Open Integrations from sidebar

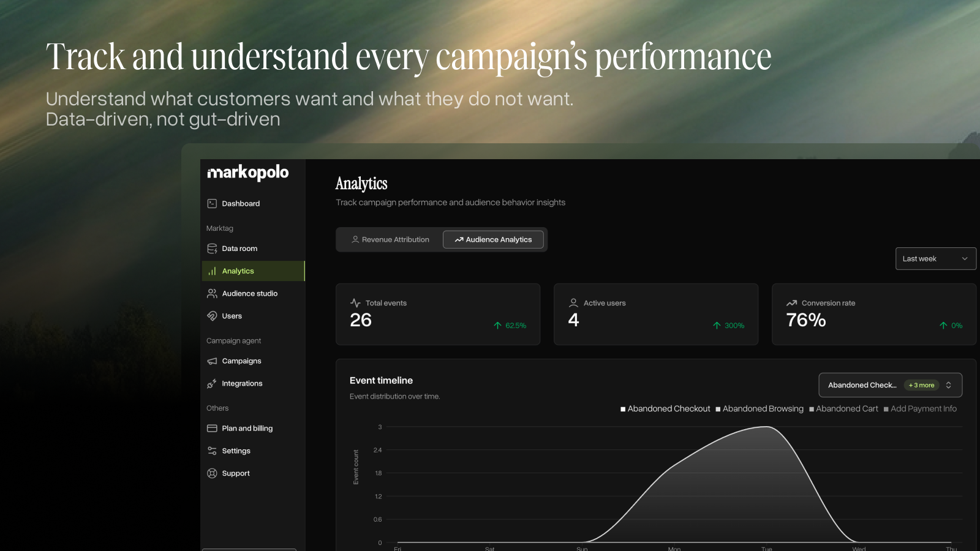pyautogui.click(x=253, y=384)
